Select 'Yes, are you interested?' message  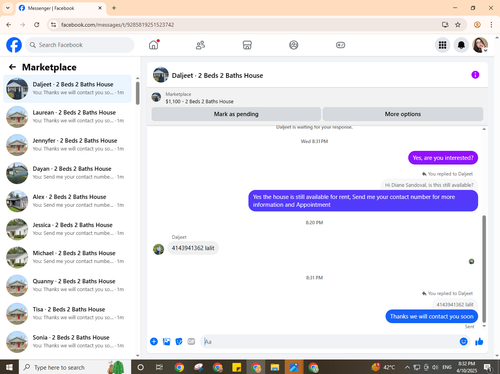pos(443,158)
